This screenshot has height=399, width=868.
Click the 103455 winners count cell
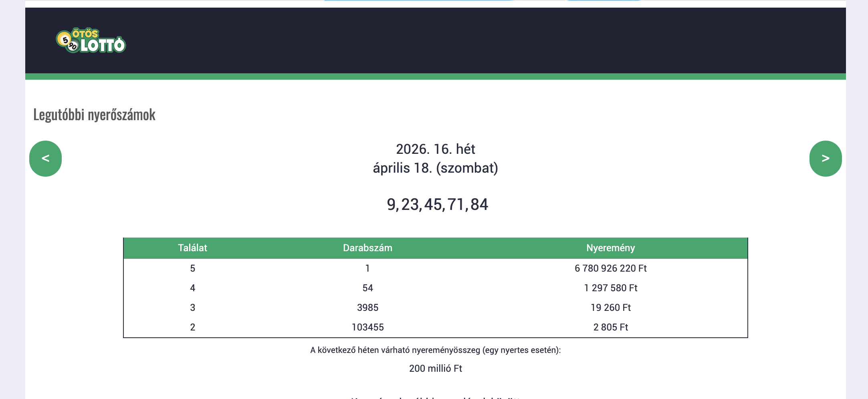point(367,327)
